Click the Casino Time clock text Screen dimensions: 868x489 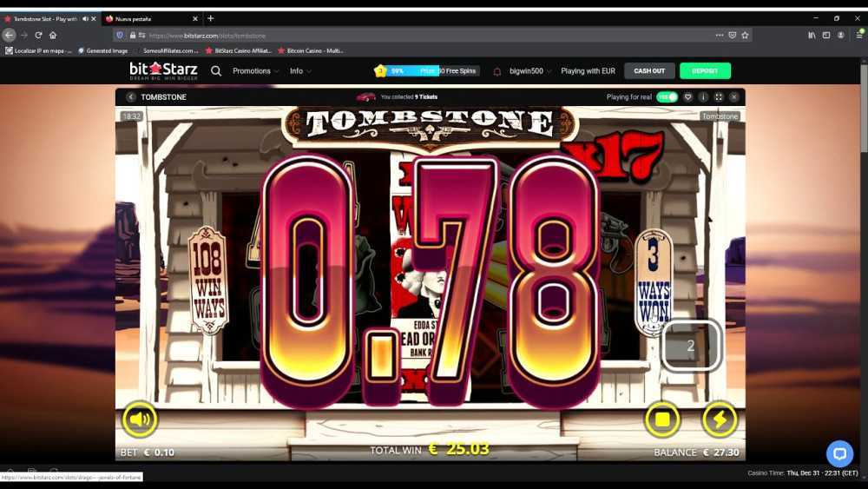(x=803, y=473)
